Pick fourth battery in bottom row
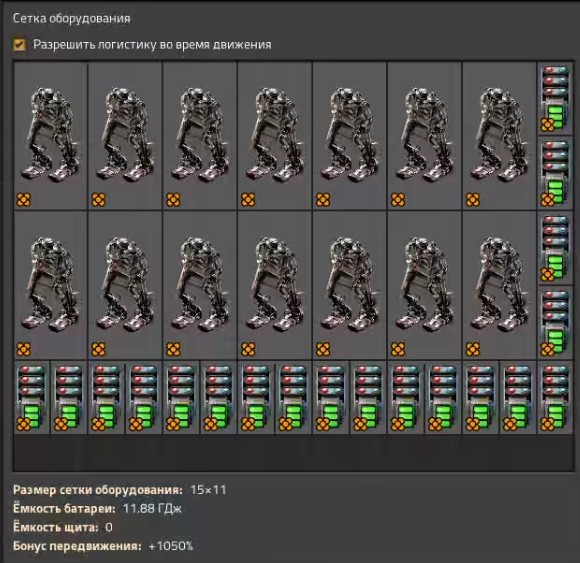Image resolution: width=580 pixels, height=563 pixels. coord(144,397)
